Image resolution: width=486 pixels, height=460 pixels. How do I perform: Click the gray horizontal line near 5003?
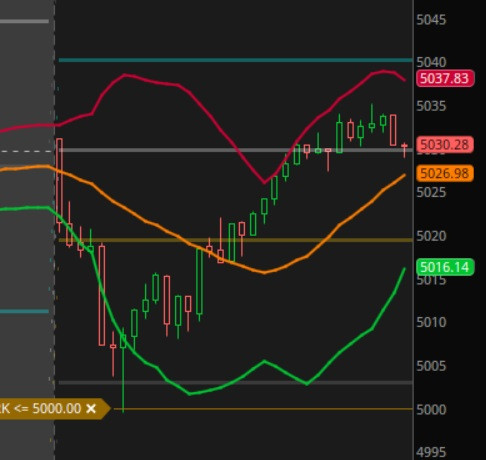pyautogui.click(x=236, y=383)
